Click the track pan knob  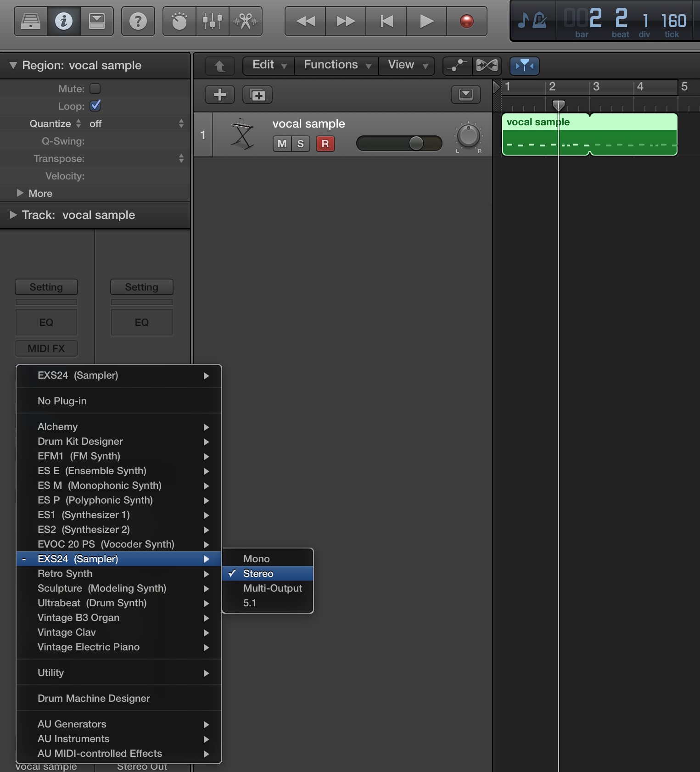[468, 136]
